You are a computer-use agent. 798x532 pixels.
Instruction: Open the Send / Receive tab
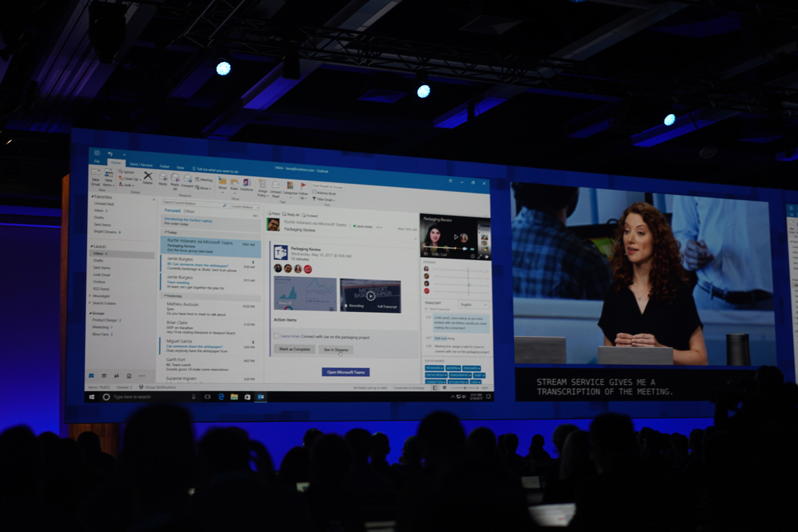point(141,165)
